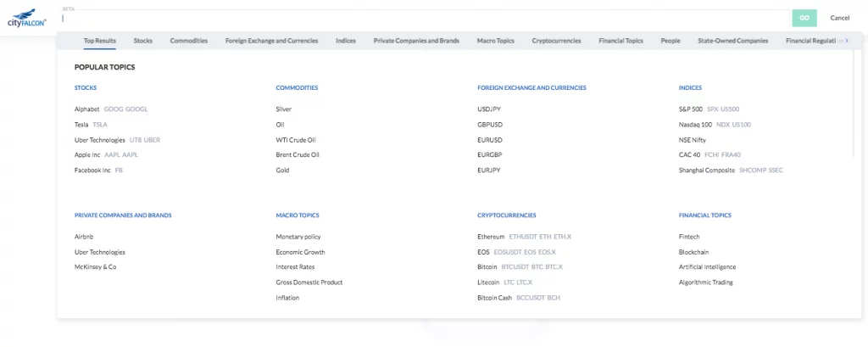Choose Nasdaq 100 index
Screen dimensions: 868x347
click(715, 125)
